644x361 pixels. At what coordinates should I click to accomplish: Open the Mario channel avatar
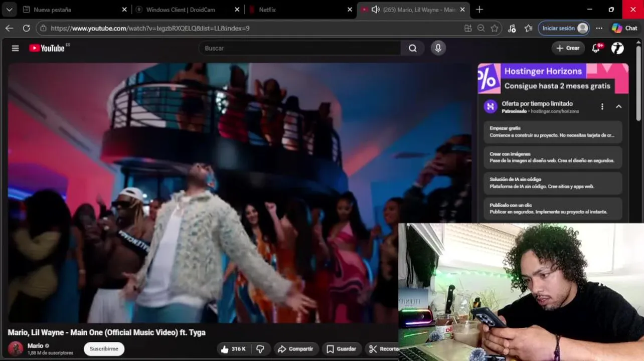16,348
